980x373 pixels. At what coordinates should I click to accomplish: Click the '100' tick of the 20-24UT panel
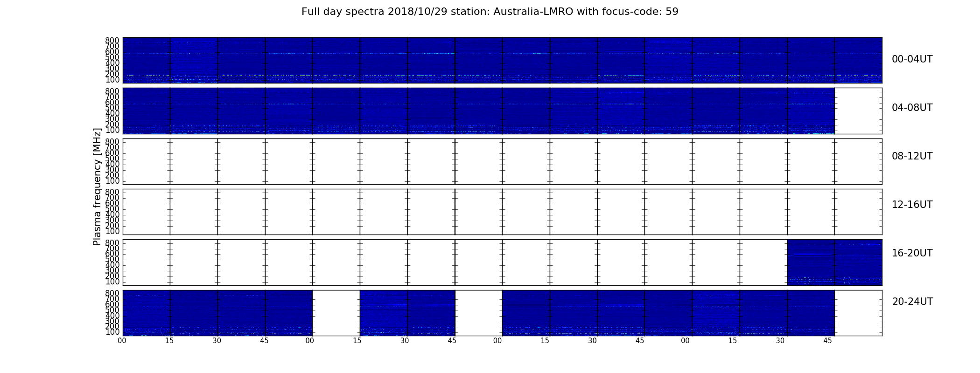112,332
